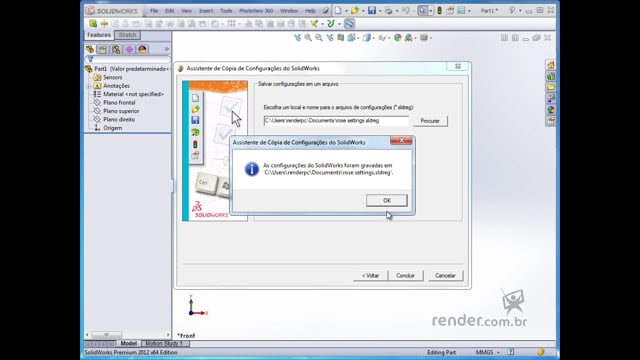Image resolution: width=640 pixels, height=360 pixels.
Task: Close the message box with red X
Action: [401, 140]
